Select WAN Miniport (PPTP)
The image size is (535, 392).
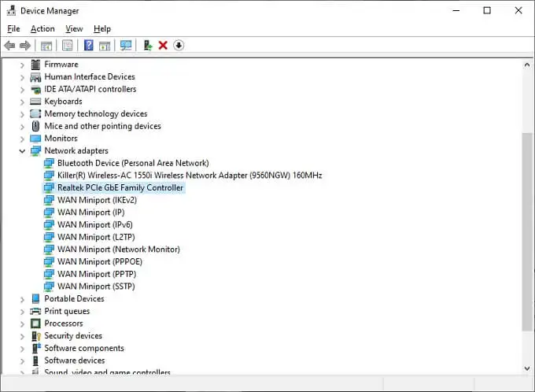pyautogui.click(x=97, y=273)
